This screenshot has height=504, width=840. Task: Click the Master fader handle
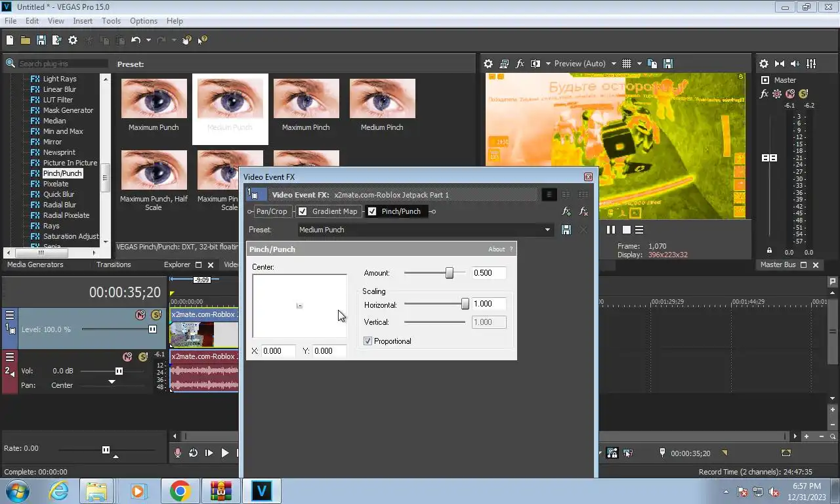(769, 158)
